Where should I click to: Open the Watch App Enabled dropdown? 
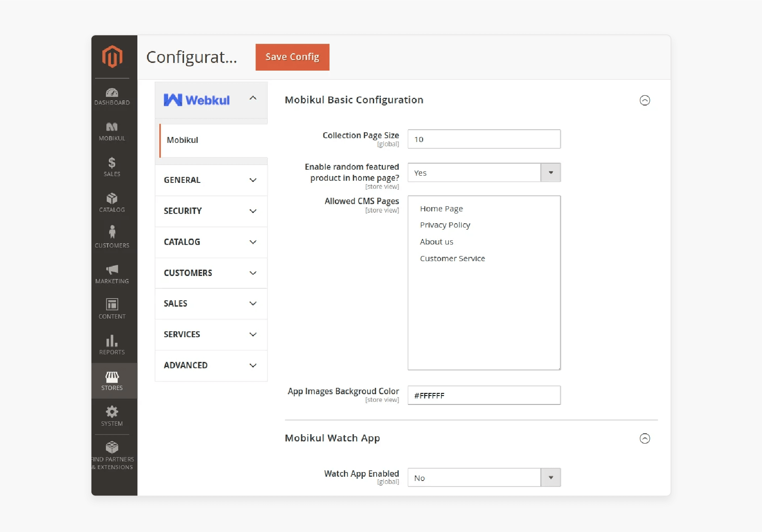tap(484, 478)
